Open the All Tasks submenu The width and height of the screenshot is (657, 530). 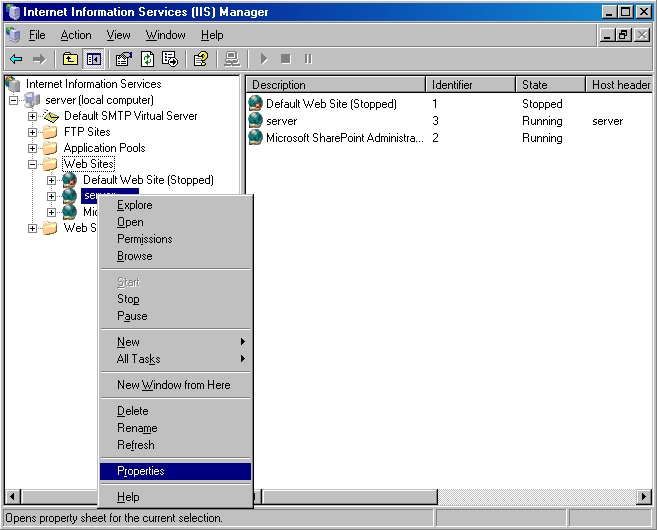click(x=175, y=359)
